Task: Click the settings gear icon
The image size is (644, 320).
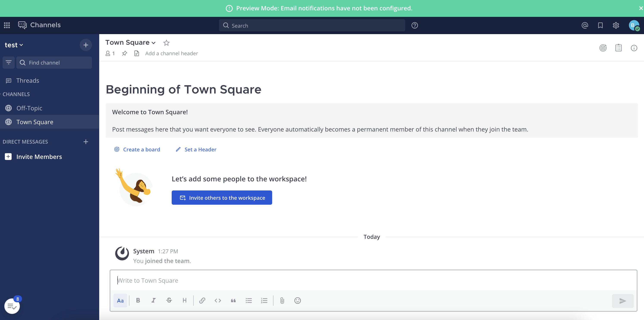Action: pos(616,25)
